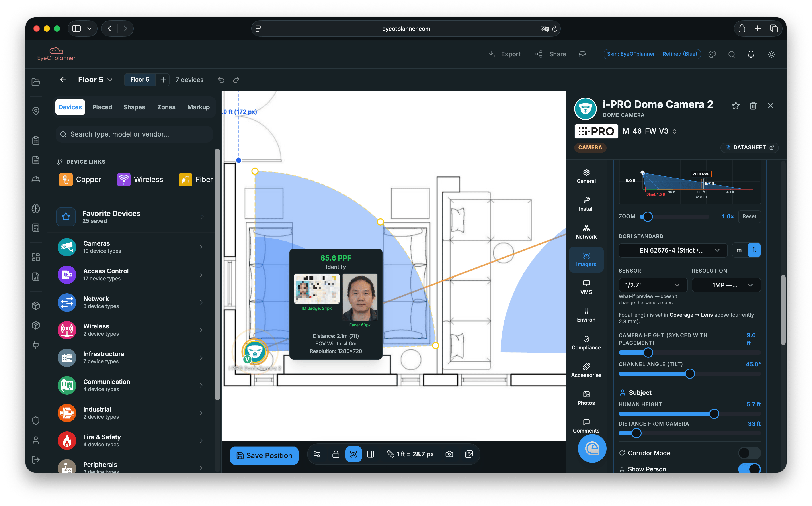Open the Sensor 1/2.7" dropdown
This screenshot has width=812, height=506.
pos(653,285)
